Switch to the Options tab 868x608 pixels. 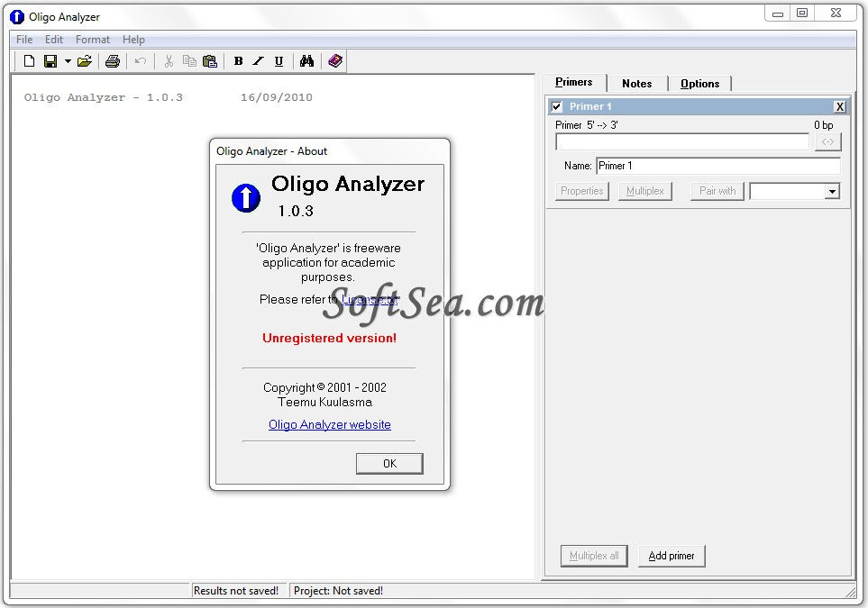[x=699, y=84]
